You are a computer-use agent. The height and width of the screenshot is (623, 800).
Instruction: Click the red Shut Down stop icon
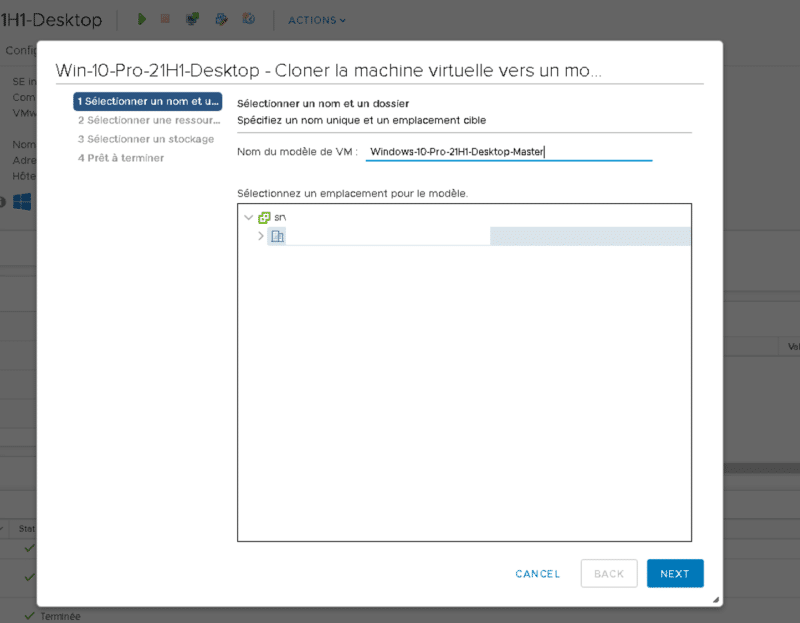point(166,19)
